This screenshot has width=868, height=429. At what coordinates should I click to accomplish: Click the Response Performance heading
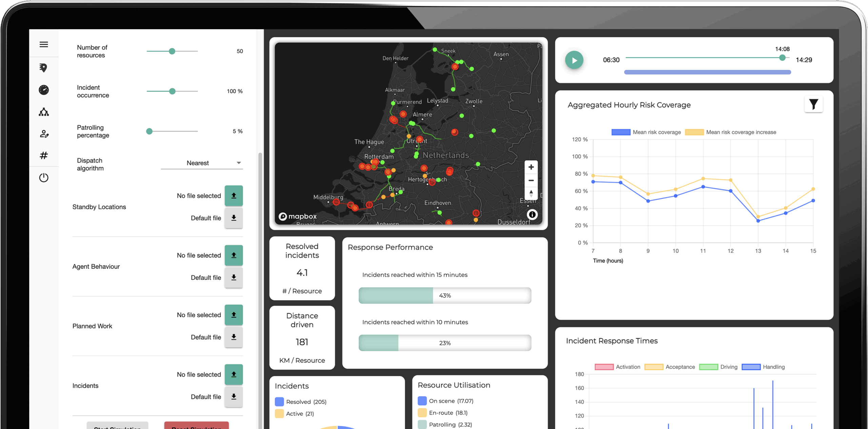pyautogui.click(x=390, y=247)
